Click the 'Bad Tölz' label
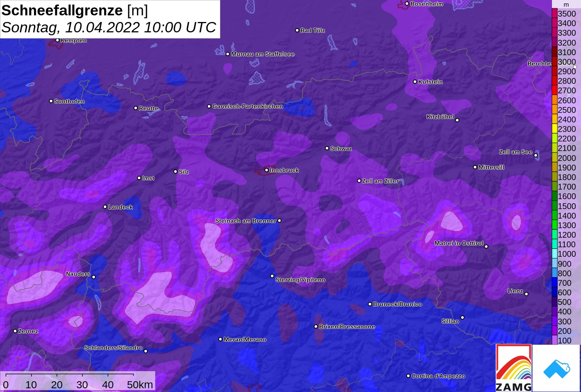The image size is (581, 392). [312, 30]
